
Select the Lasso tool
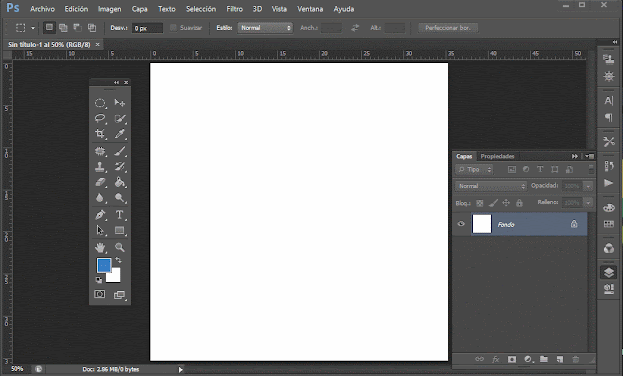(x=100, y=118)
